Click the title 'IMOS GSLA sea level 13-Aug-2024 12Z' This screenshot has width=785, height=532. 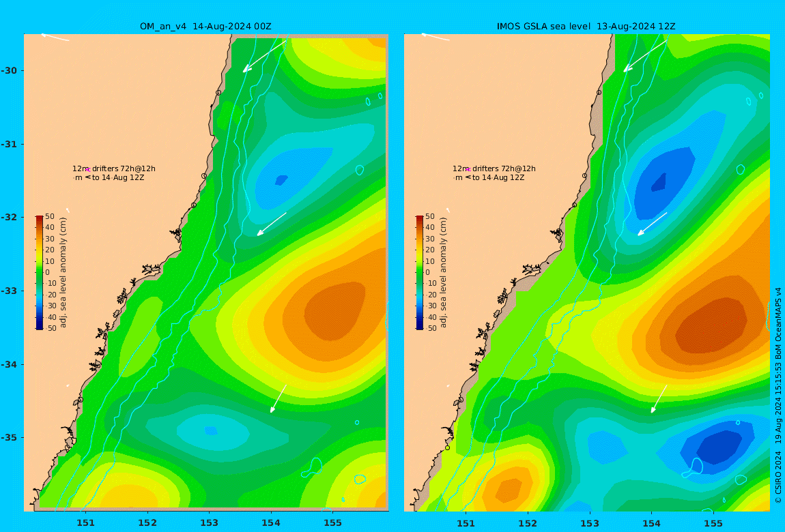[x=586, y=27]
